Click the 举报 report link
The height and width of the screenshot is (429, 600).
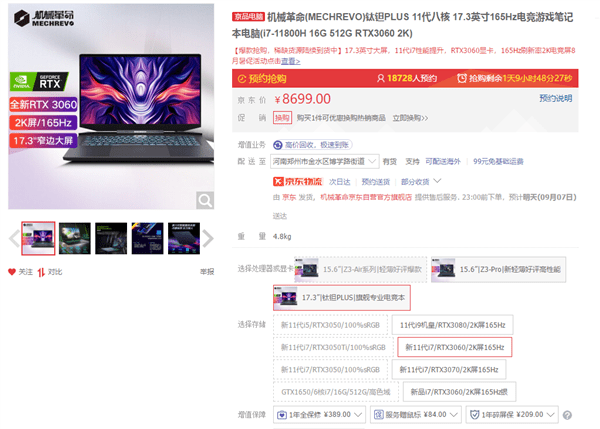tap(207, 272)
